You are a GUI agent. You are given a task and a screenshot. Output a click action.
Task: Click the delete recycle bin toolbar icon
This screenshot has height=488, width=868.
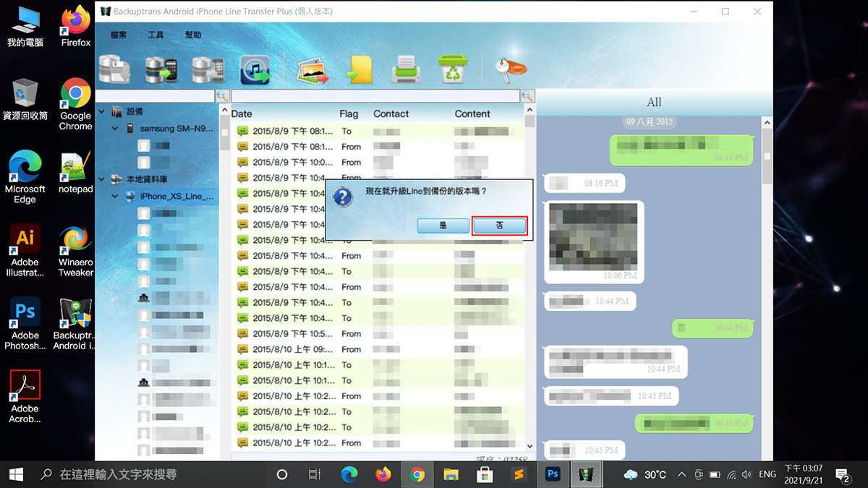(454, 69)
